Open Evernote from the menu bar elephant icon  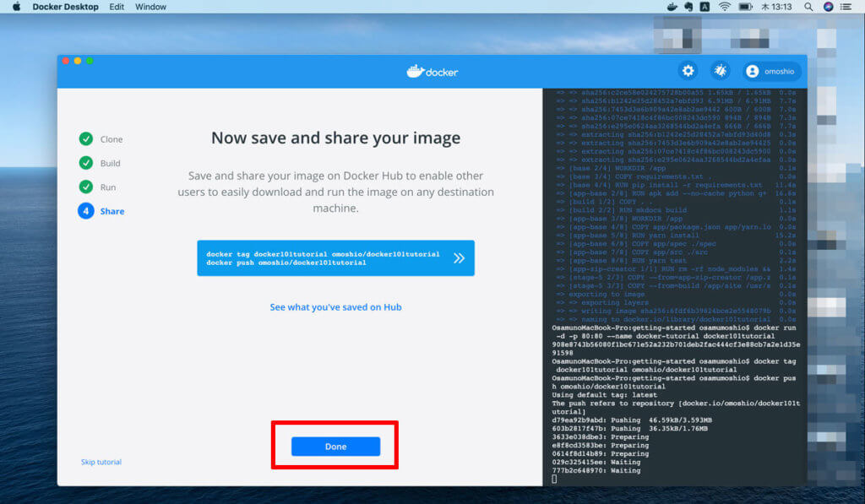[x=689, y=7]
